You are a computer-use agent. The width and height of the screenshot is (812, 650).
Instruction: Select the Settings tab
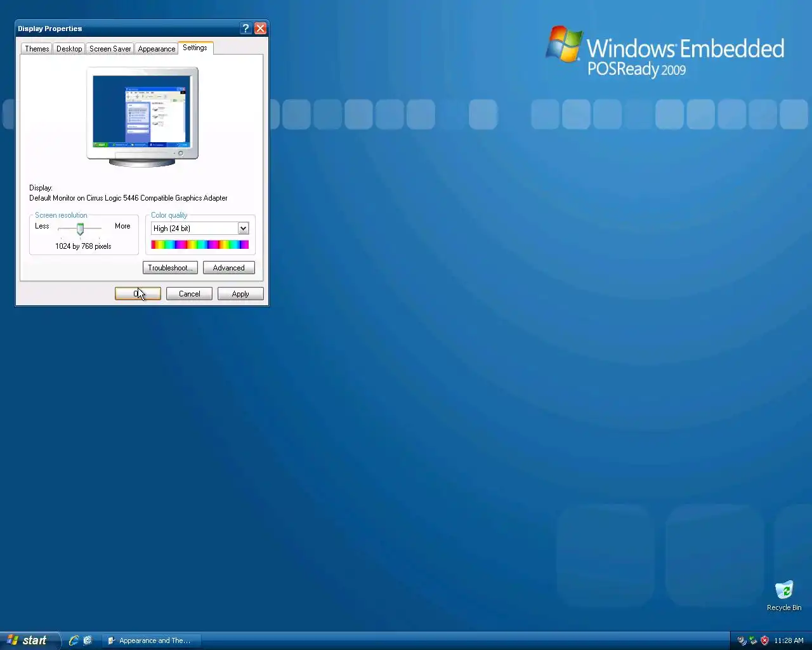pos(195,48)
